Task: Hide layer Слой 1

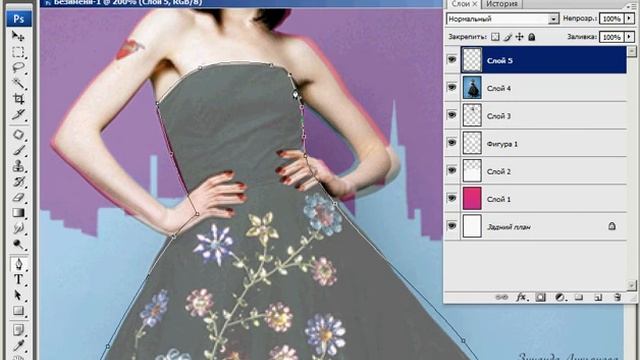Action: [451, 198]
